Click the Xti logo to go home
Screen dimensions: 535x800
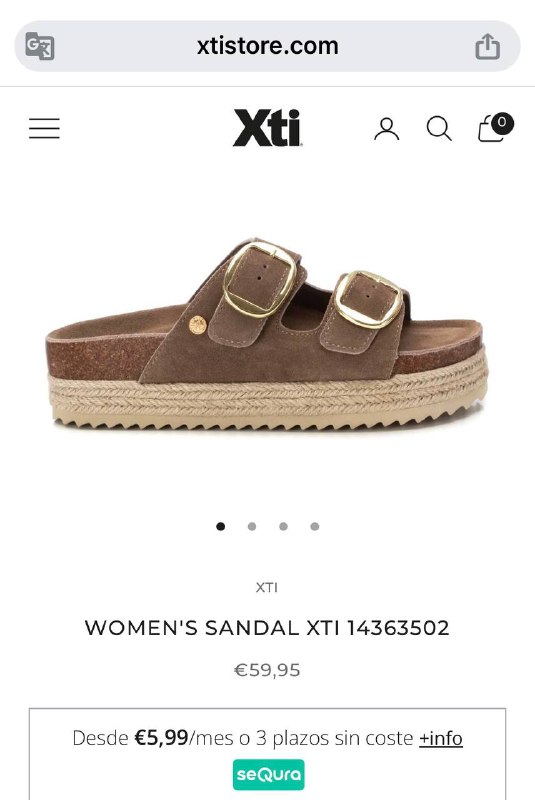(267, 128)
